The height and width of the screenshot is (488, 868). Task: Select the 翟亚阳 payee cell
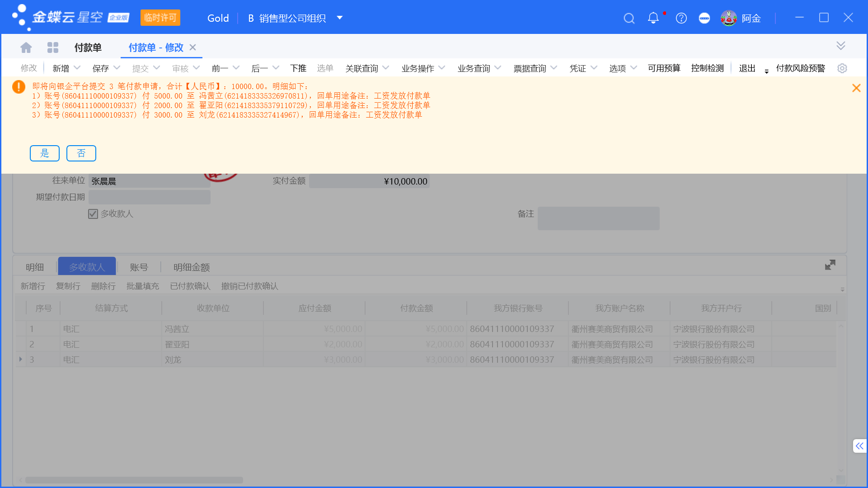(212, 344)
